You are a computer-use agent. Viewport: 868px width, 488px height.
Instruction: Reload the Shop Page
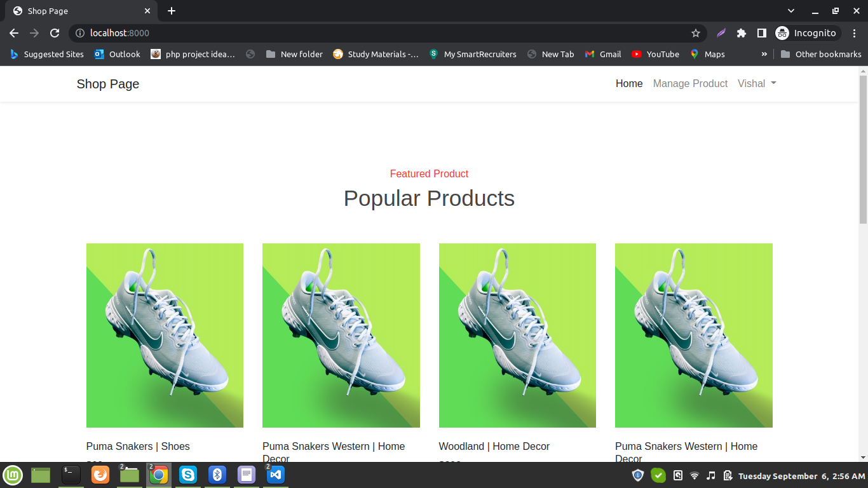(55, 33)
